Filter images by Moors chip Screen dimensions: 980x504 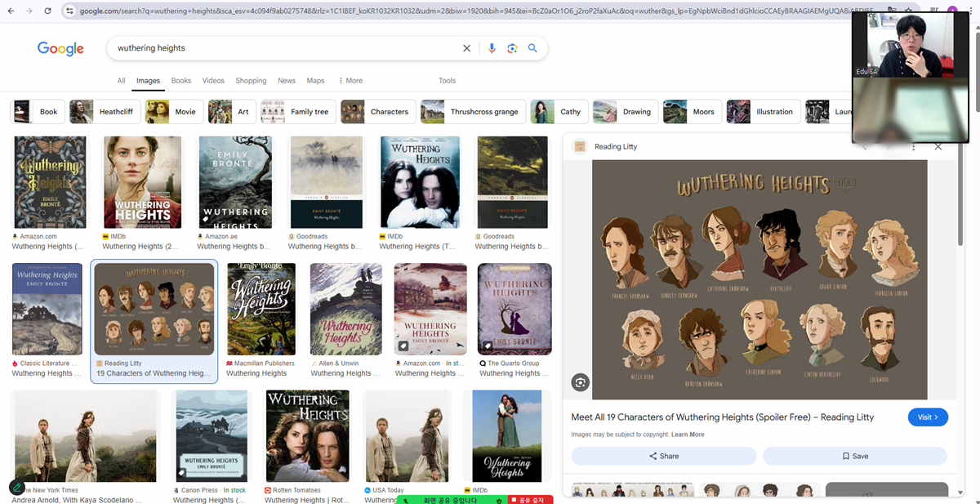692,112
